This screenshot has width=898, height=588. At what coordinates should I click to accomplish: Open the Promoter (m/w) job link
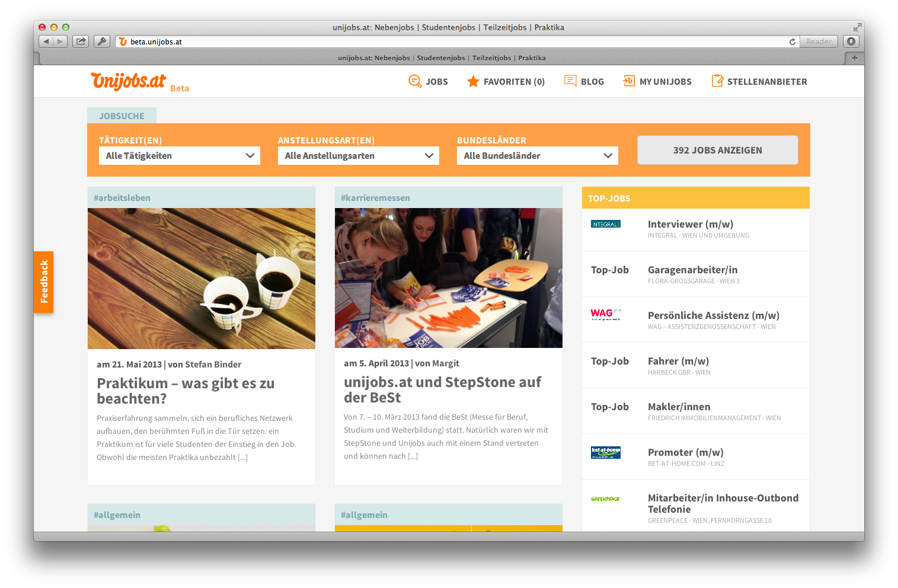(686, 452)
